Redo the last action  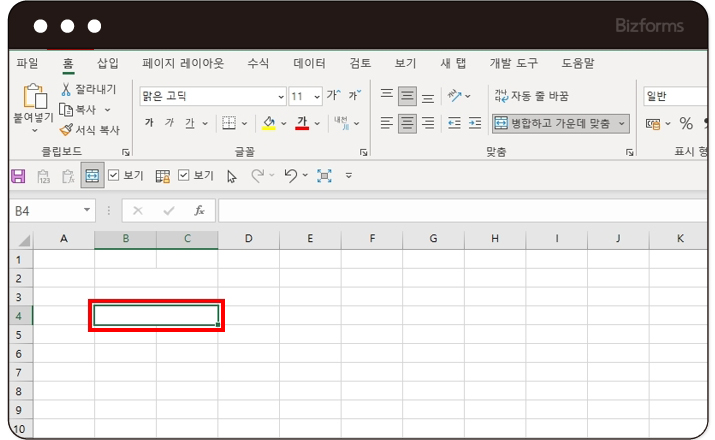258,176
